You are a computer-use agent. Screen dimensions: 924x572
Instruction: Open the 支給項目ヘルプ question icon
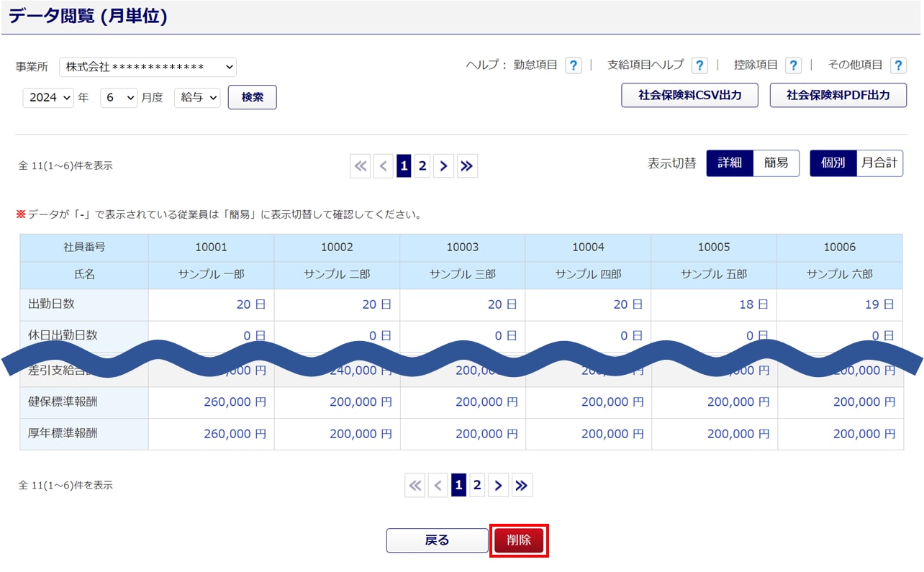[699, 65]
